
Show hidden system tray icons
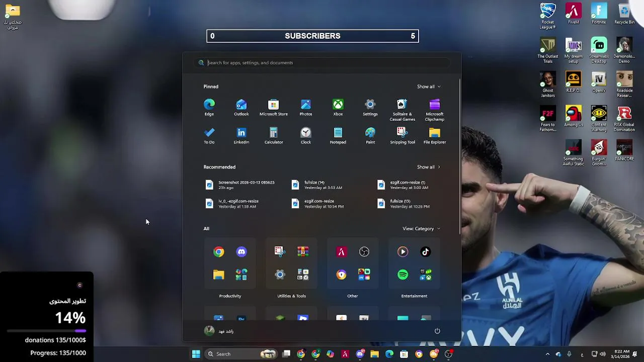point(547,354)
